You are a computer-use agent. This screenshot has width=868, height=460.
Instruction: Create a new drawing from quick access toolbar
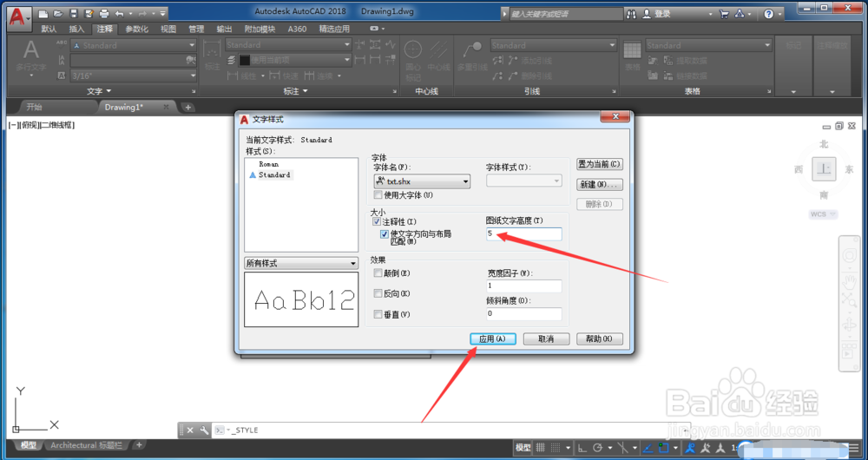(x=43, y=13)
